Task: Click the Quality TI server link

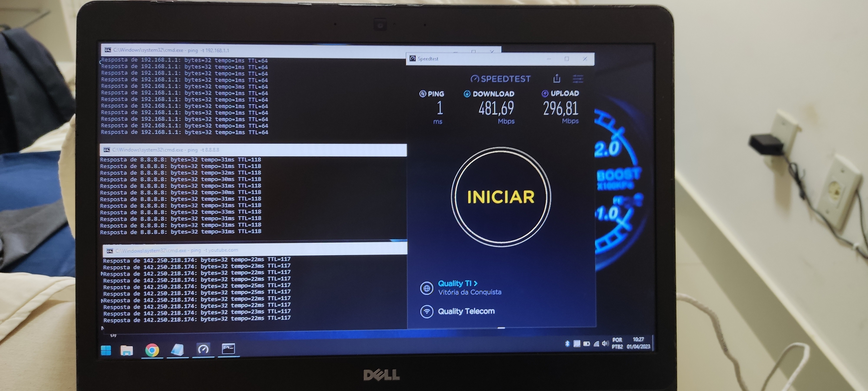Action: [455, 283]
